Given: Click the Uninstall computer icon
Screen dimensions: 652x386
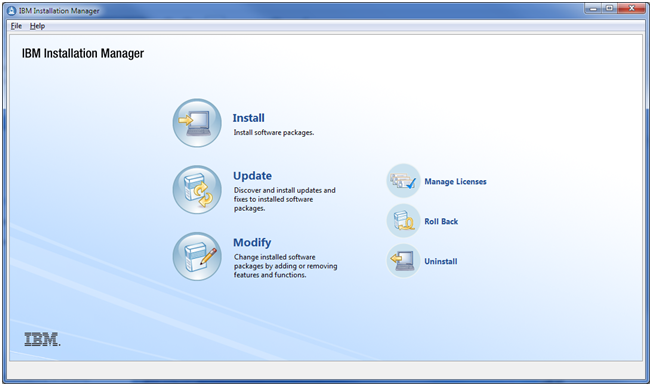Looking at the screenshot, I should (x=403, y=261).
